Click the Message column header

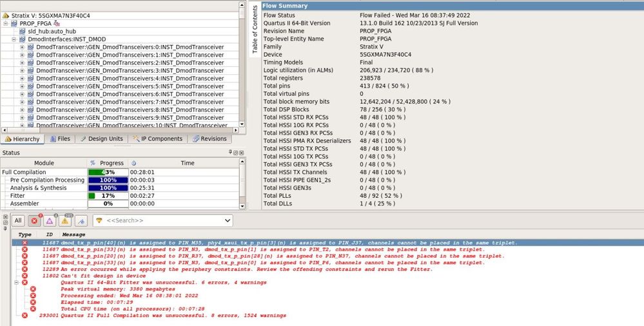click(x=74, y=235)
